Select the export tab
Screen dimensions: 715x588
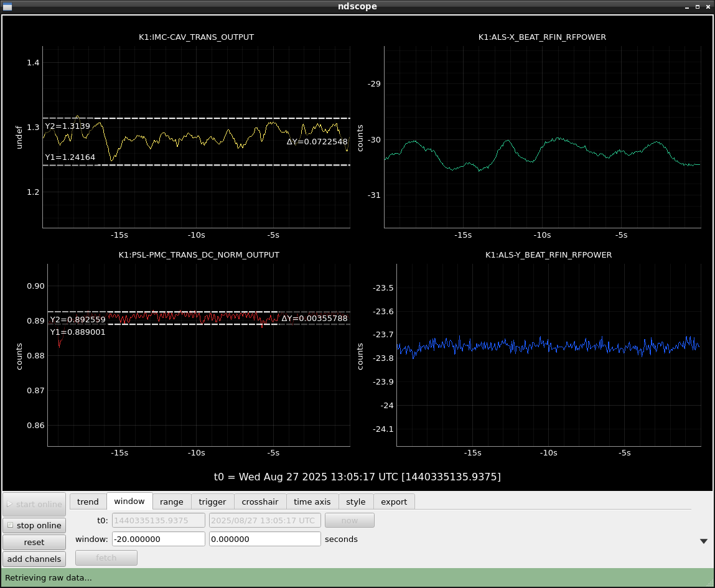click(x=394, y=502)
